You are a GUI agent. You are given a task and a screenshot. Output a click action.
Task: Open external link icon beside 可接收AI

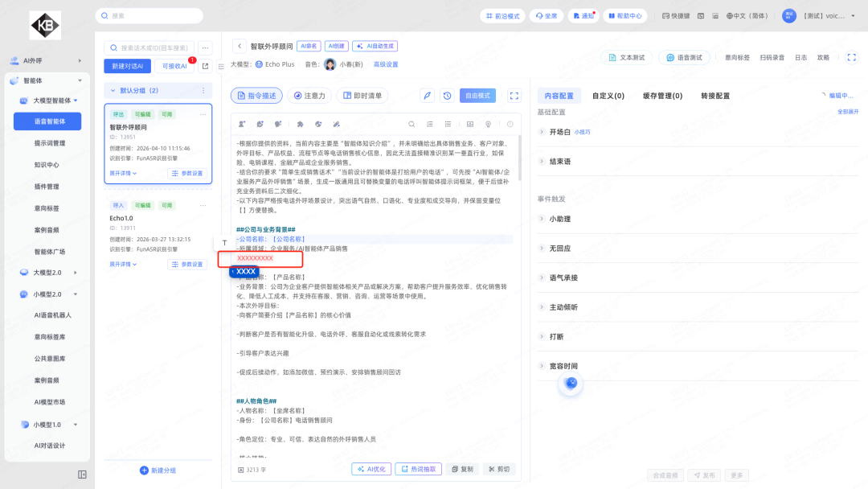[x=205, y=66]
